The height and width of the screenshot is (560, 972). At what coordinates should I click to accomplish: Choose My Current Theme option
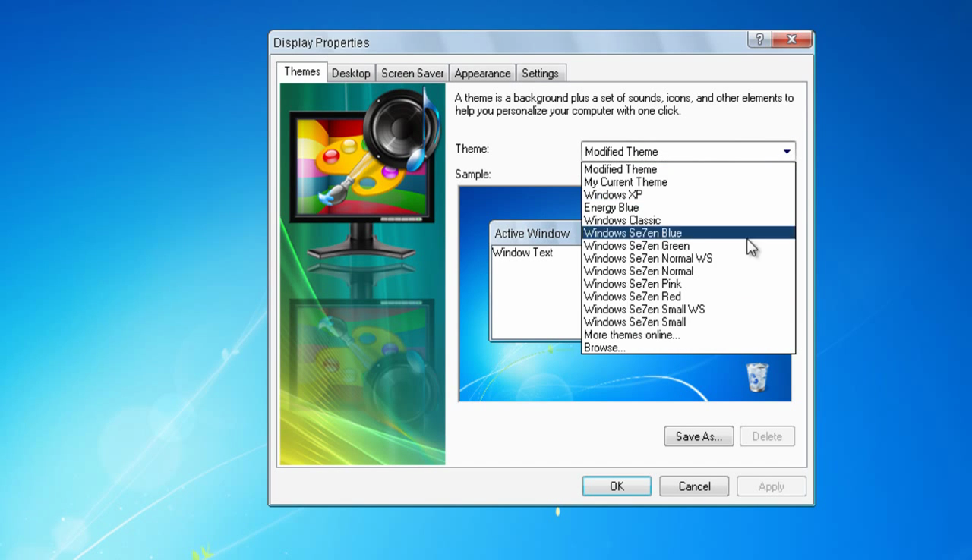click(x=688, y=182)
